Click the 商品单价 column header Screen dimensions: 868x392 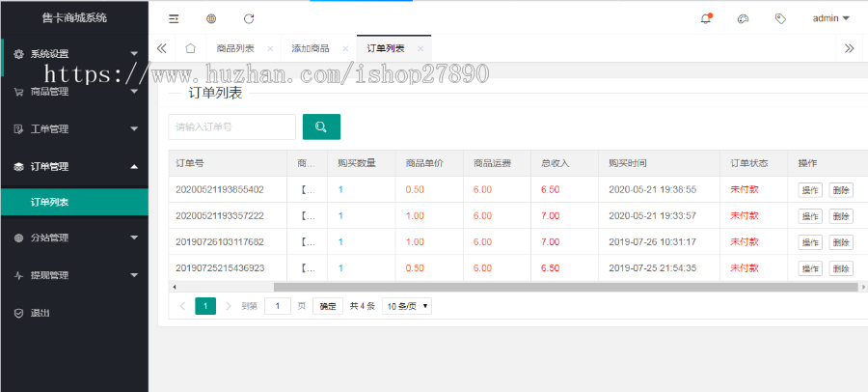click(429, 163)
